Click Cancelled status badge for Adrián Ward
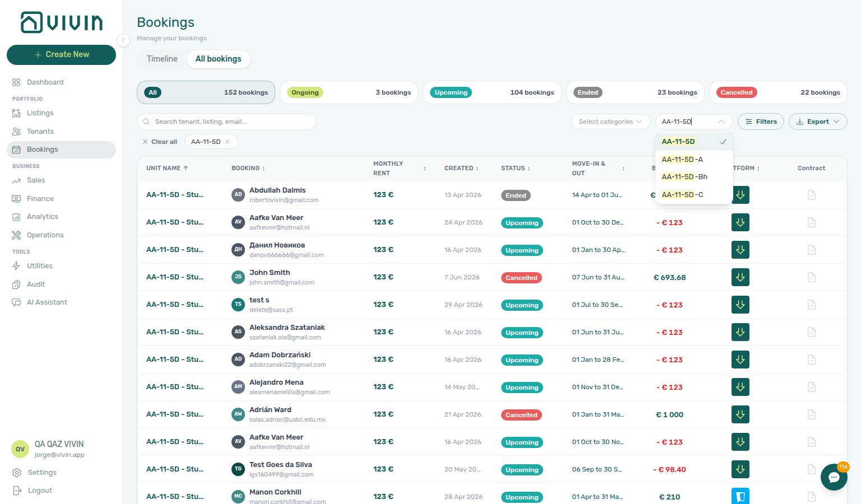 pyautogui.click(x=521, y=415)
